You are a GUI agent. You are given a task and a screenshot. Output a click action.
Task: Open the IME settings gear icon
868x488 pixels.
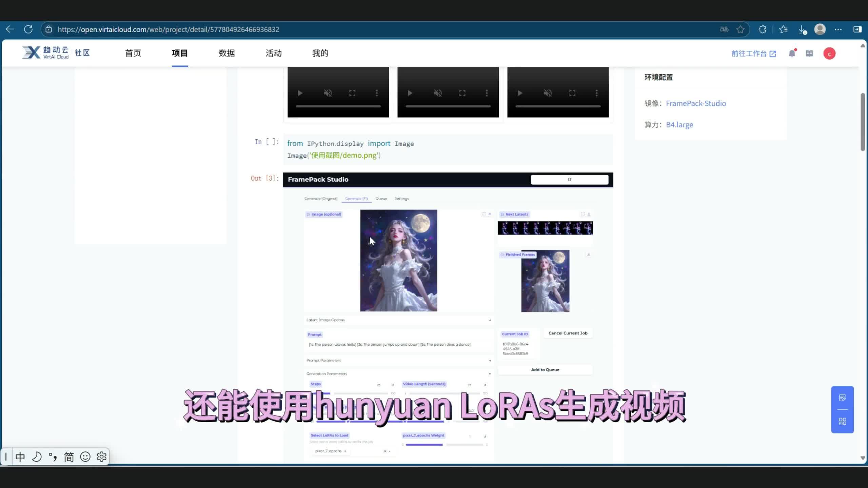coord(101,457)
